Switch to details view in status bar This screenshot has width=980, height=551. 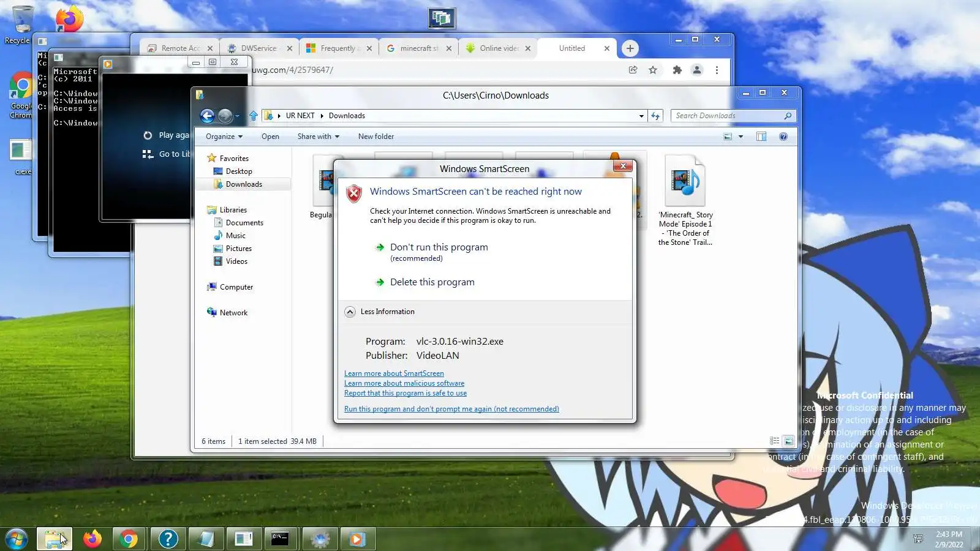click(x=775, y=441)
